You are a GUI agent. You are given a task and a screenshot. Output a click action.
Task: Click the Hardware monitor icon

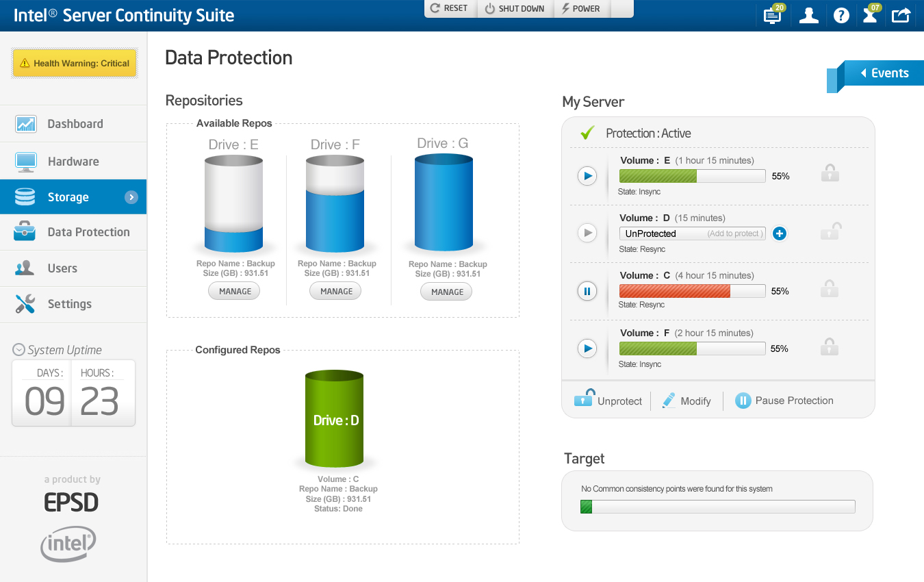click(x=26, y=162)
